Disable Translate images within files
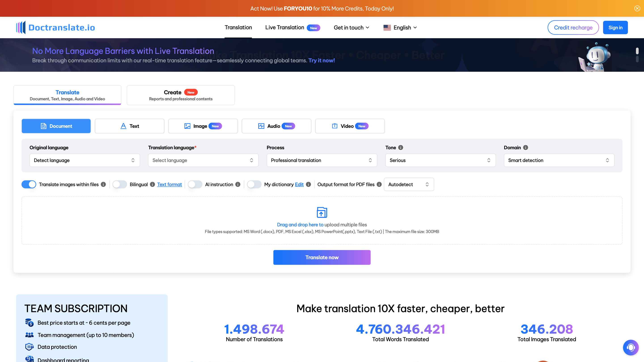Image resolution: width=644 pixels, height=362 pixels. [29, 184]
